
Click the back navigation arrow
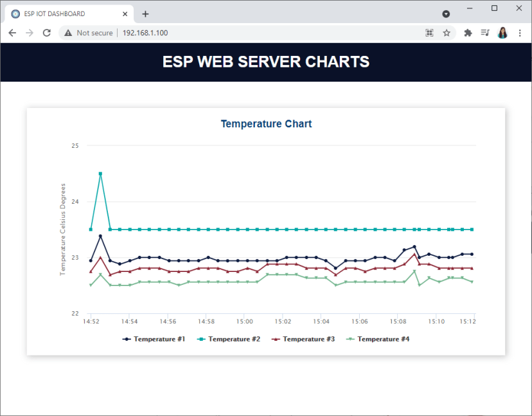coord(13,32)
